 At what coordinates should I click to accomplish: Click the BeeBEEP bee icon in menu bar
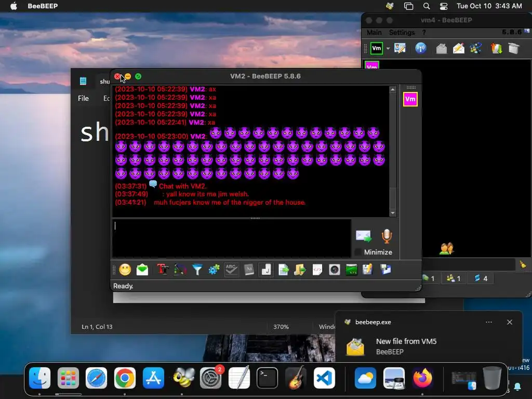390,6
